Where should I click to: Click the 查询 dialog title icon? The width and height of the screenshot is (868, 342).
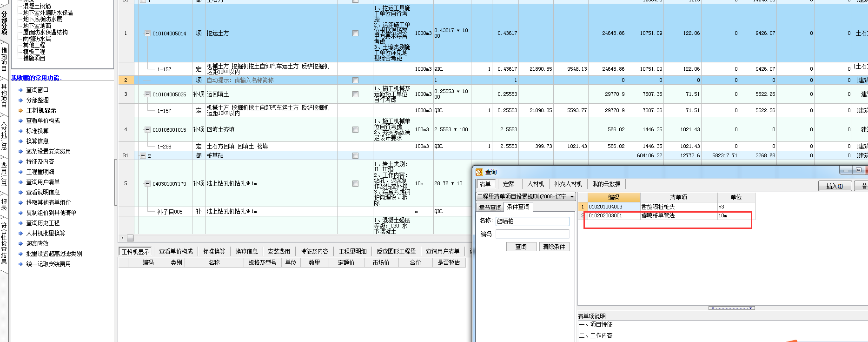(x=479, y=172)
